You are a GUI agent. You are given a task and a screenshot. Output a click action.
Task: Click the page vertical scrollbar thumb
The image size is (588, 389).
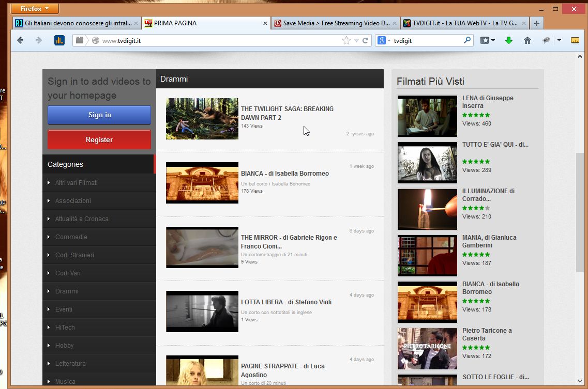580,212
